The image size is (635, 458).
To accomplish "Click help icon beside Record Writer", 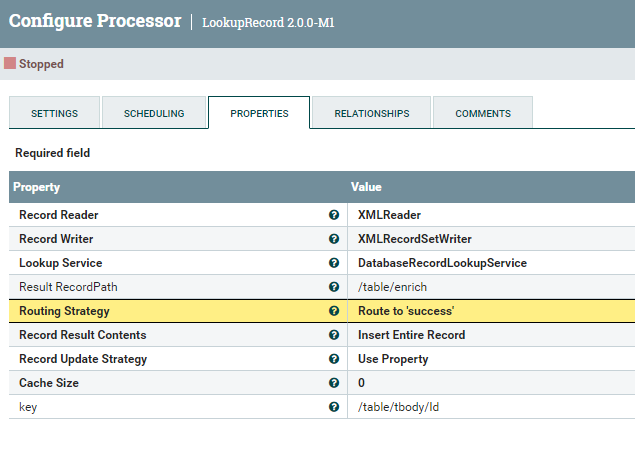I will point(334,239).
